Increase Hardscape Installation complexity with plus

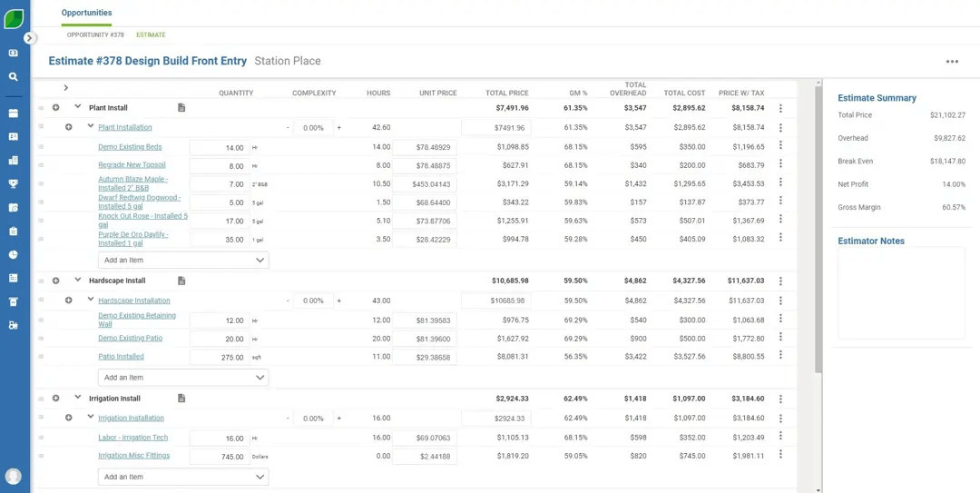(x=339, y=301)
